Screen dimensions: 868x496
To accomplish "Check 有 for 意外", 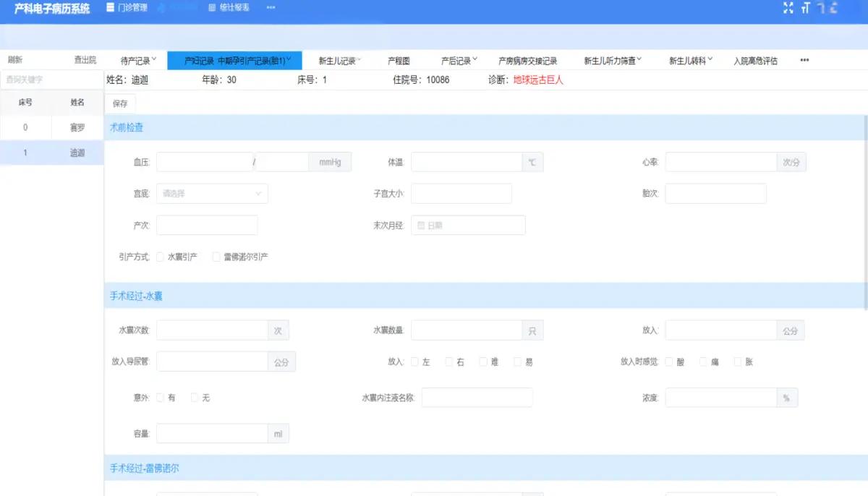I will (160, 398).
